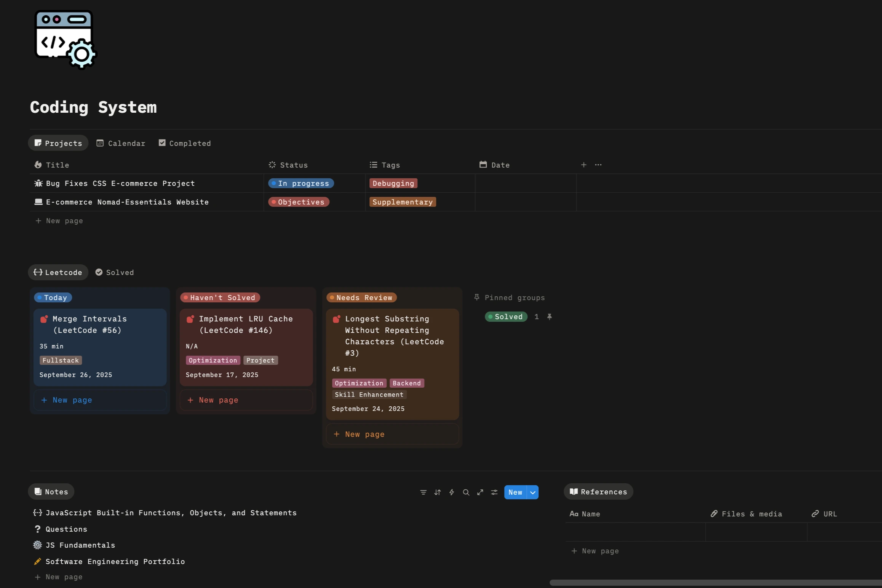This screenshot has height=588, width=882.
Task: Open the more options (...) menu in the table header
Action: pyautogui.click(x=598, y=165)
